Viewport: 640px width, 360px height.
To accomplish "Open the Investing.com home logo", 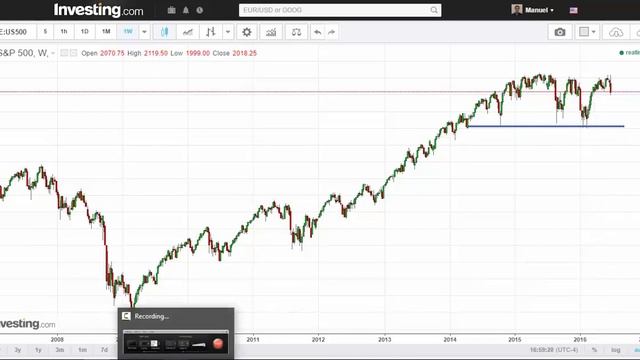I will point(98,10).
